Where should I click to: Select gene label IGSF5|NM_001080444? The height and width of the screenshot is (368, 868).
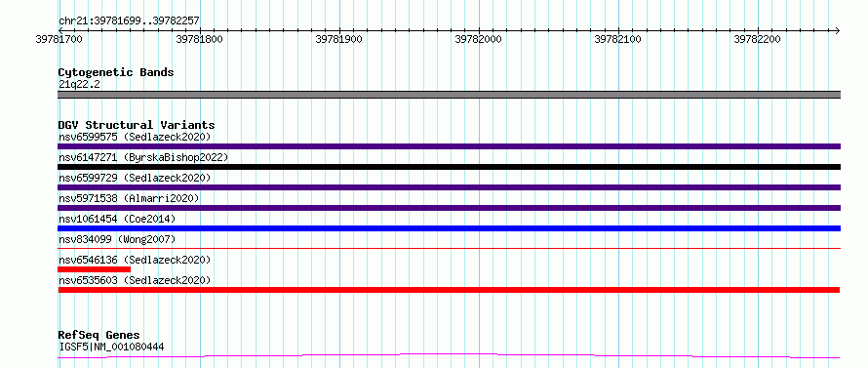[111, 348]
